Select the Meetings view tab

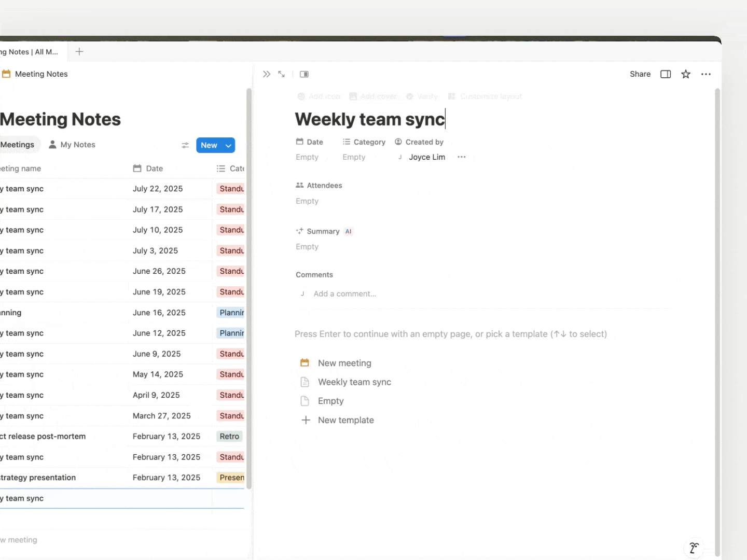point(17,145)
